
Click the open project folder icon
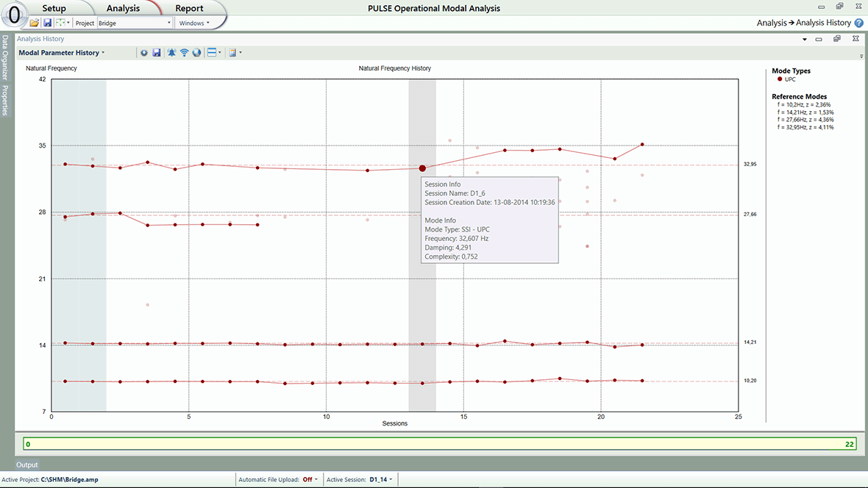point(35,23)
